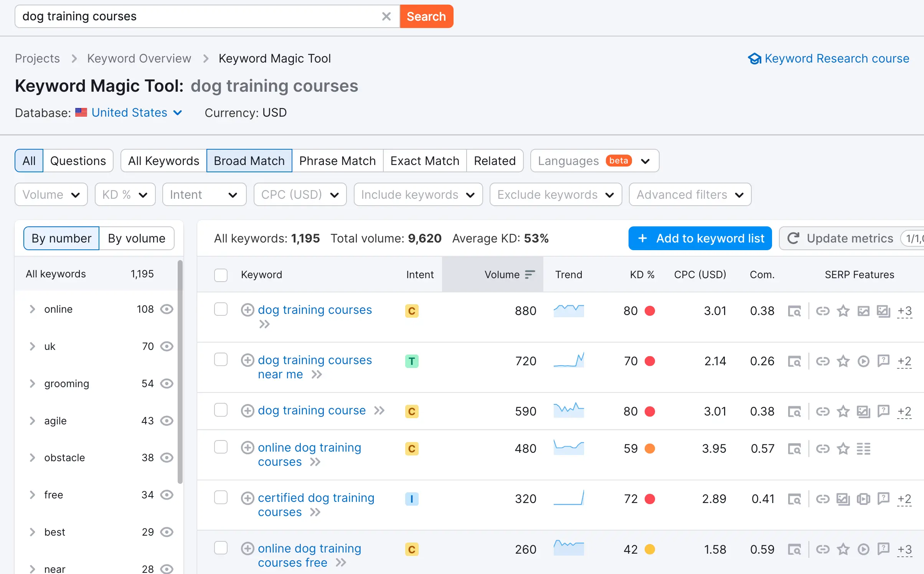Screen dimensions: 924x574
Task: Check the select-all keywords checkbox
Action: (221, 275)
